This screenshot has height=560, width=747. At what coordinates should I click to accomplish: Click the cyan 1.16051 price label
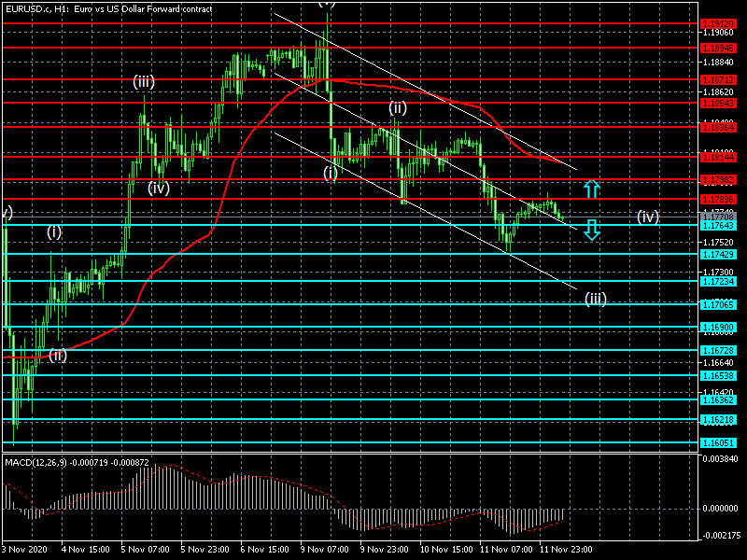pos(718,442)
